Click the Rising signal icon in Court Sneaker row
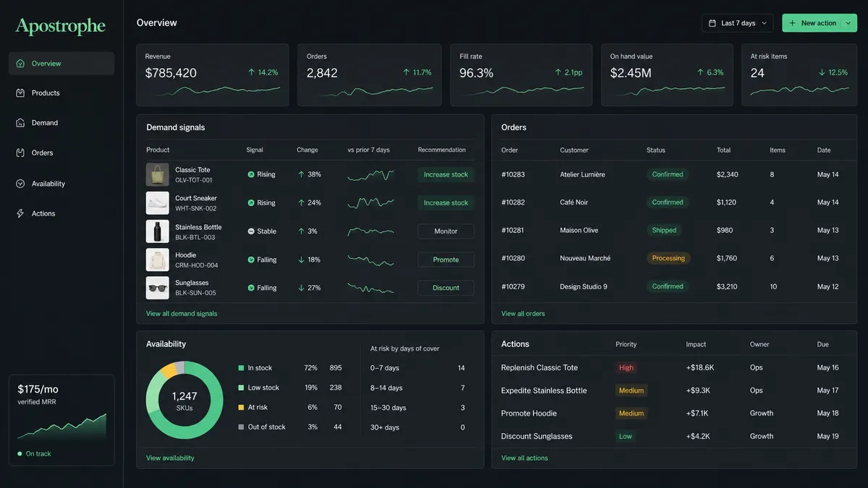 point(251,202)
